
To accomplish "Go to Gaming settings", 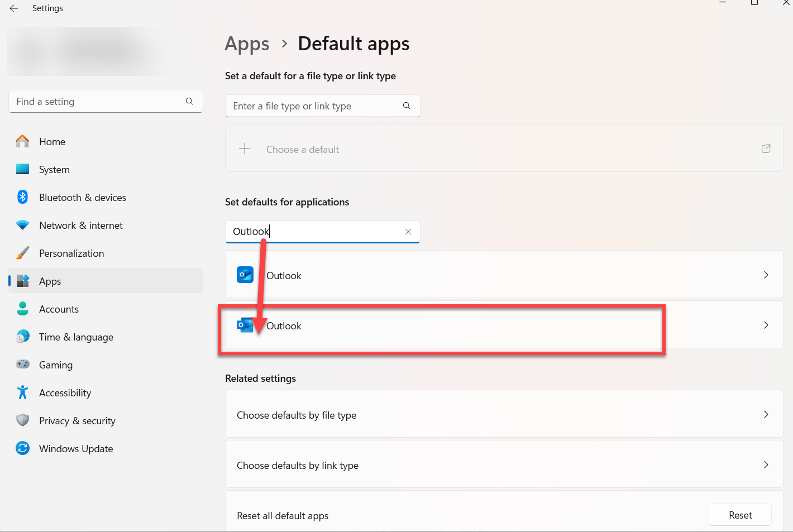I will [x=106, y=365].
